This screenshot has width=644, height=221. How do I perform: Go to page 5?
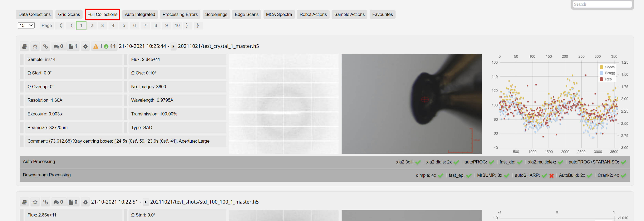coord(124,26)
